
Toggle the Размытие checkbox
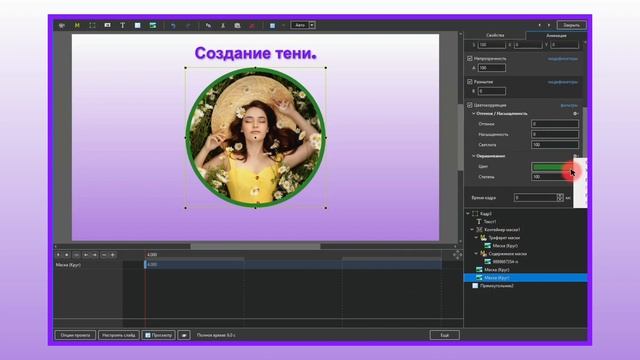pyautogui.click(x=470, y=82)
